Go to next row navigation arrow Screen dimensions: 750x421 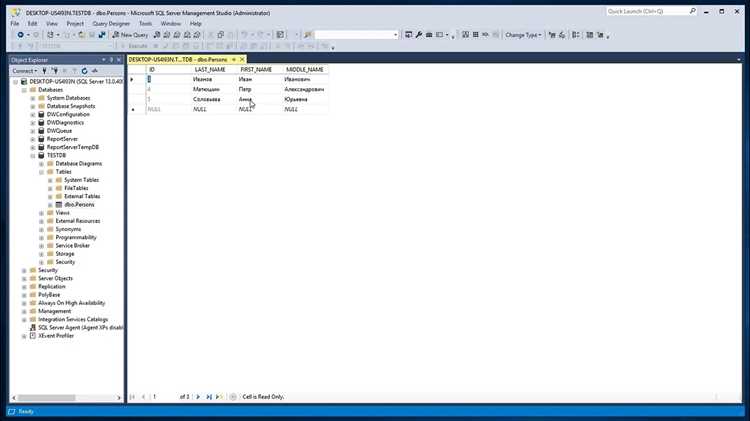pyautogui.click(x=198, y=397)
